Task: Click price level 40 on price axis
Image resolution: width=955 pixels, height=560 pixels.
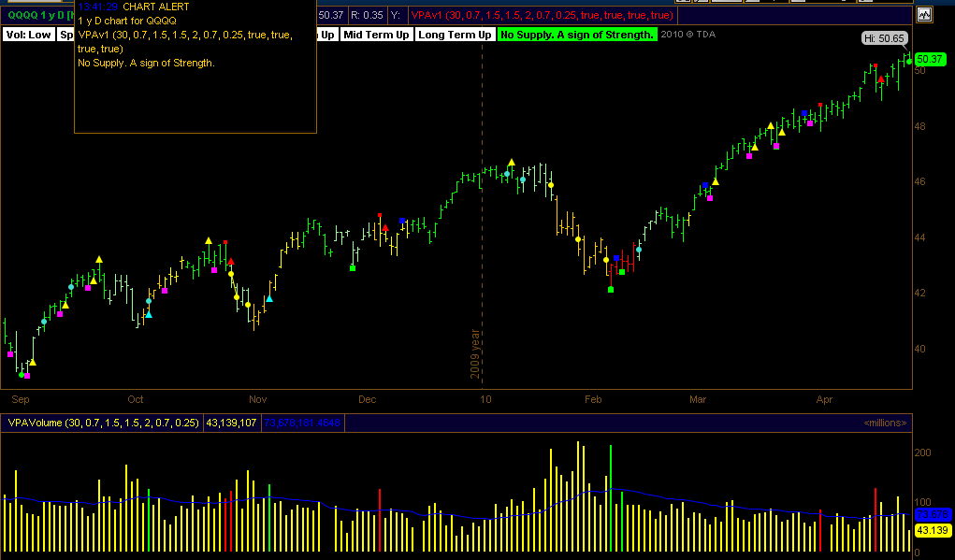Action: point(920,349)
